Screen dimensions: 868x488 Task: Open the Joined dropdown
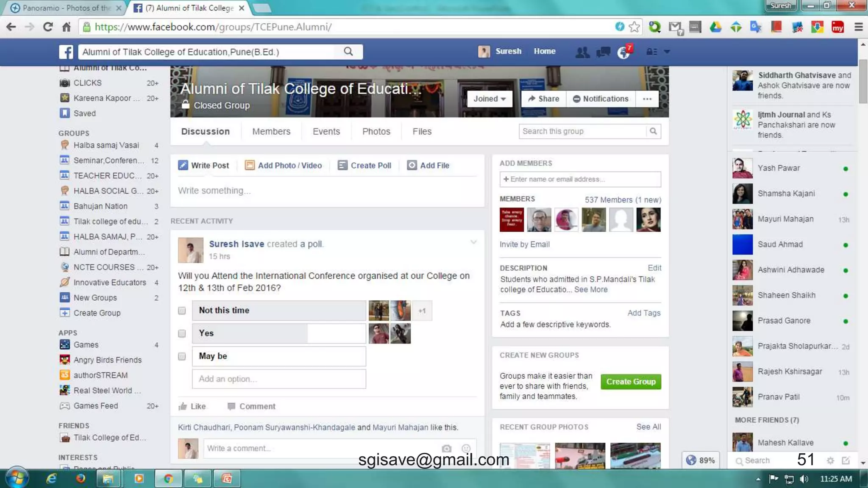tap(490, 99)
